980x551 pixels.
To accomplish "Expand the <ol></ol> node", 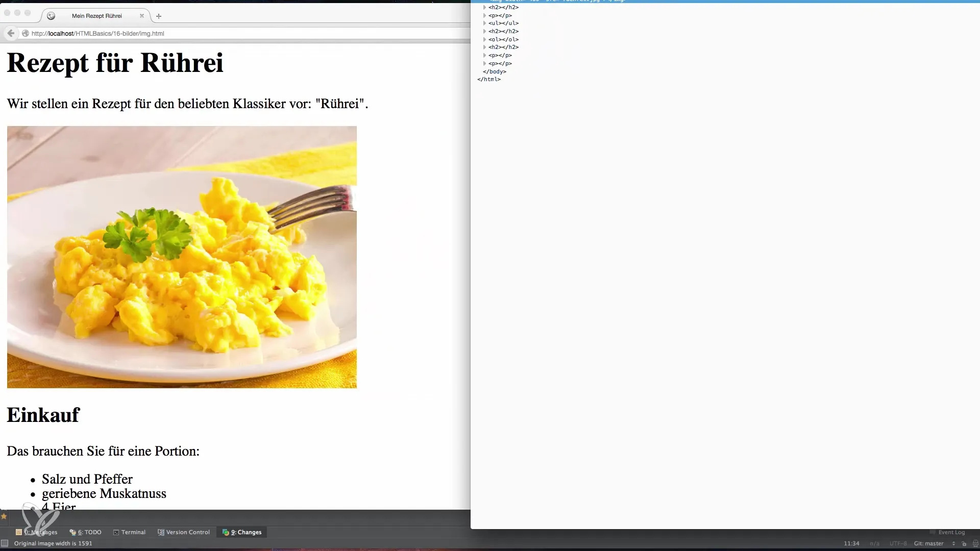I will click(x=484, y=39).
